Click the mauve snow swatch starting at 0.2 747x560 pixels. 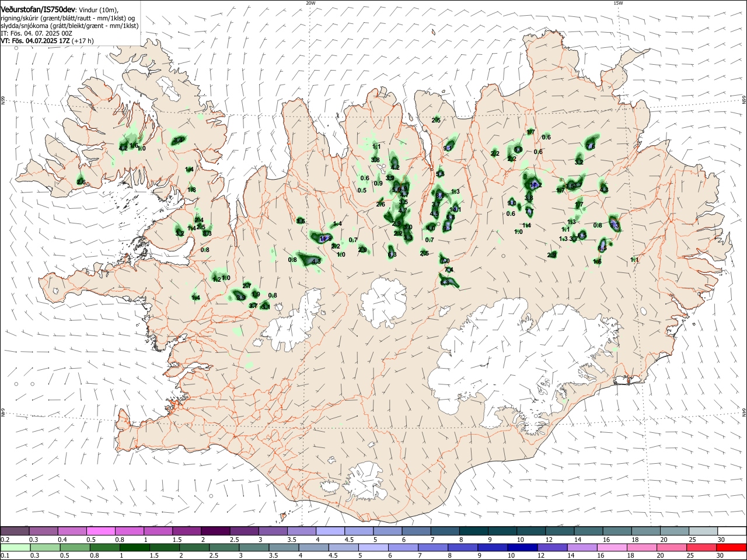15,531
